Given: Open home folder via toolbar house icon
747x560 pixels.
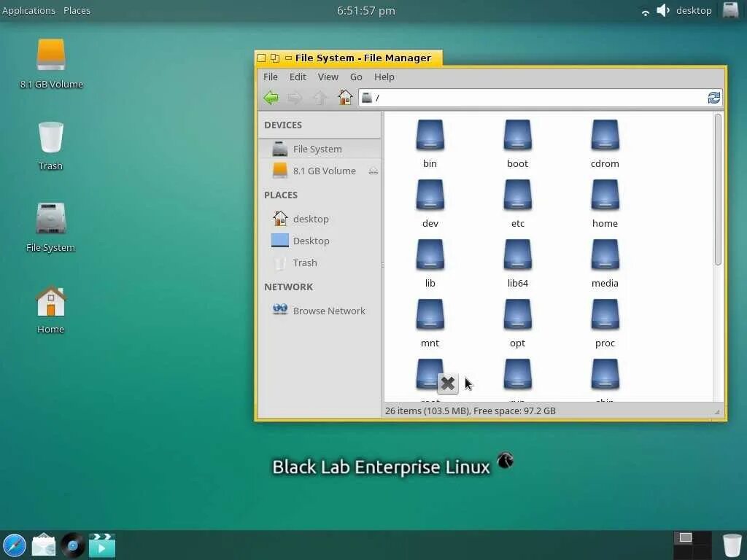Looking at the screenshot, I should tap(345, 98).
